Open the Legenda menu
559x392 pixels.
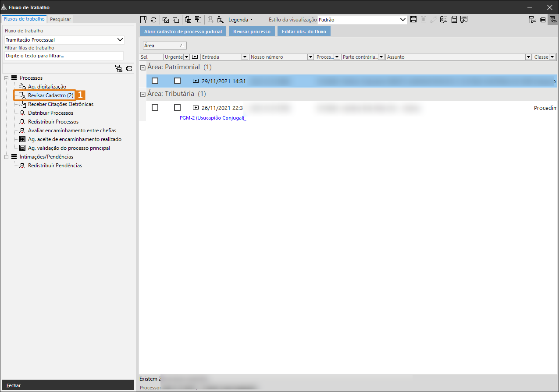pyautogui.click(x=240, y=20)
